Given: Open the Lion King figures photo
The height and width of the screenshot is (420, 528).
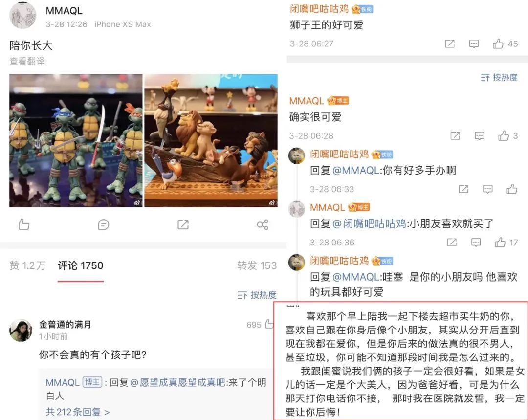Looking at the screenshot, I should (x=211, y=140).
